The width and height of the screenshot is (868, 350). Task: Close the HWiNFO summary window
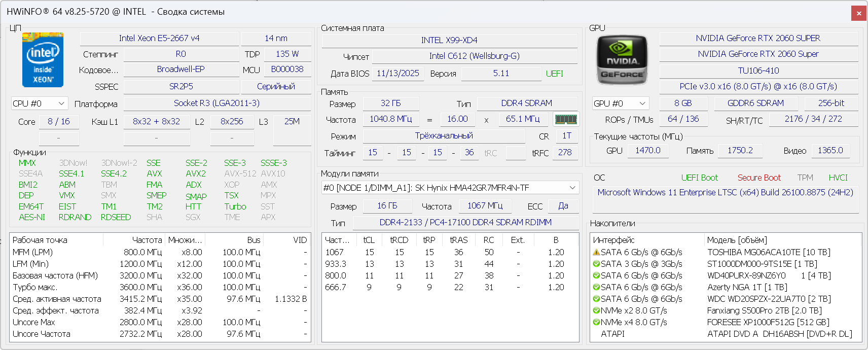[x=859, y=13]
